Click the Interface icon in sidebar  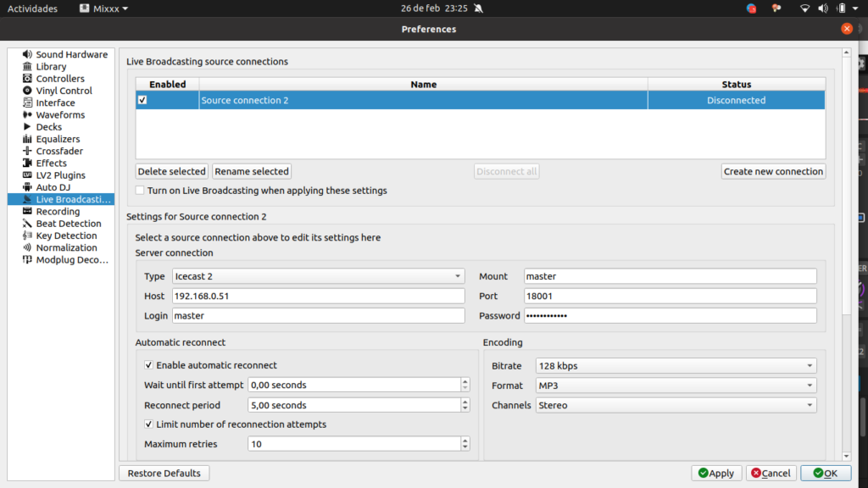(x=27, y=103)
